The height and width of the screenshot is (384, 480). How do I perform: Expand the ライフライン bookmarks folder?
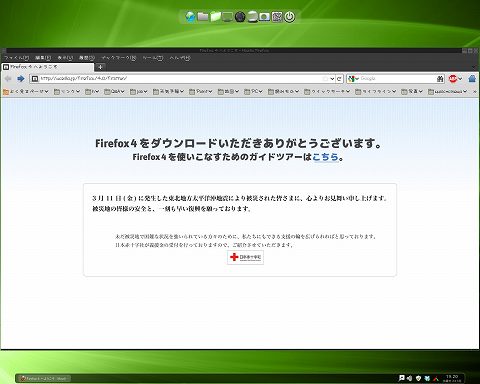(375, 91)
